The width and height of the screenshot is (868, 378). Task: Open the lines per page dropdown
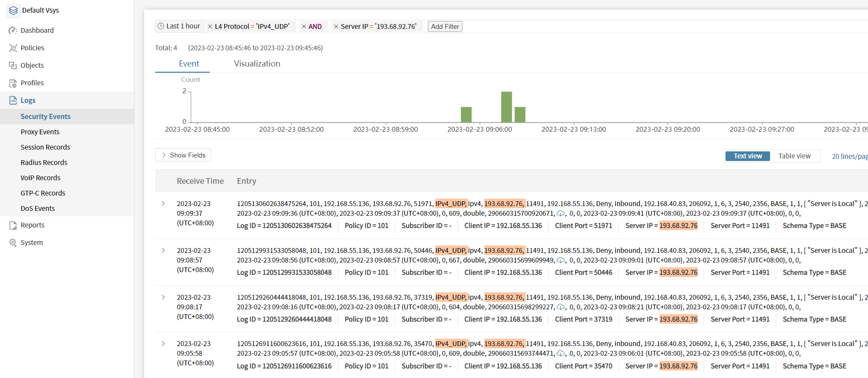click(849, 156)
